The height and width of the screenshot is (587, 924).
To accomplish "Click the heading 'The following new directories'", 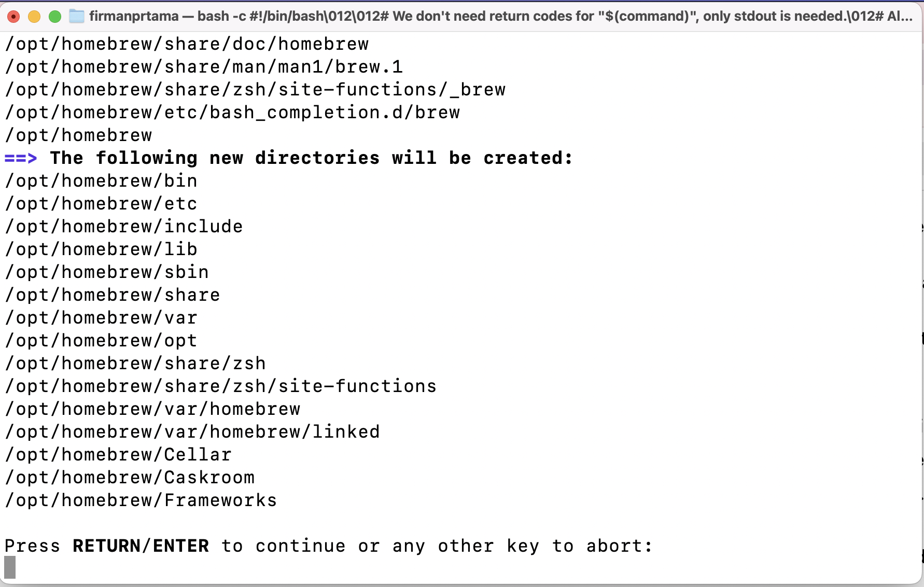I will point(215,158).
